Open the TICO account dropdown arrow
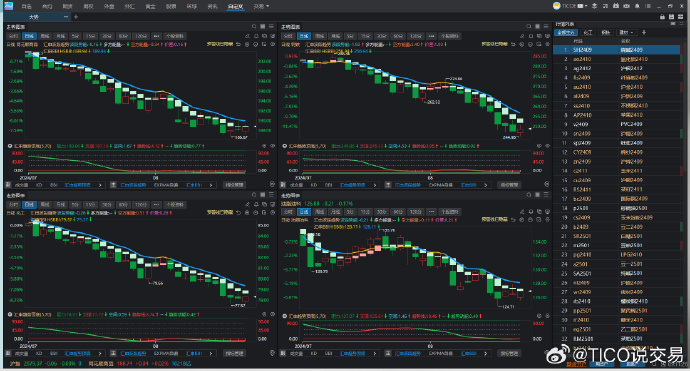 tap(586, 6)
